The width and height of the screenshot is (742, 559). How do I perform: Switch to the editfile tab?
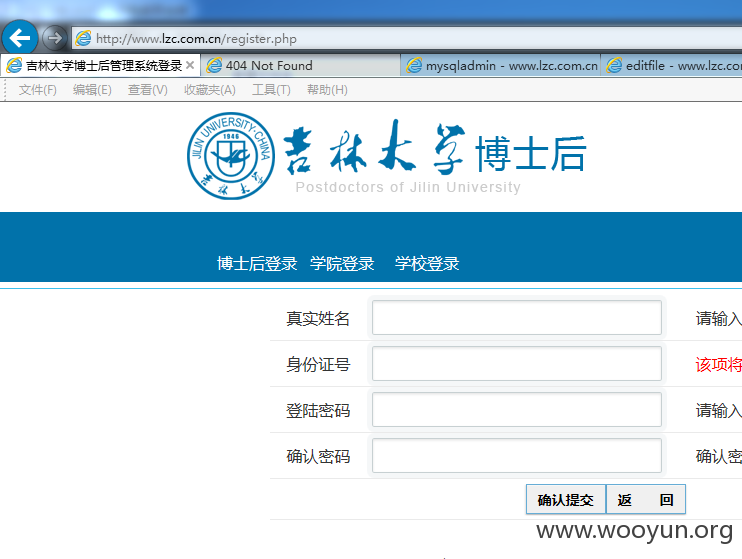(672, 65)
